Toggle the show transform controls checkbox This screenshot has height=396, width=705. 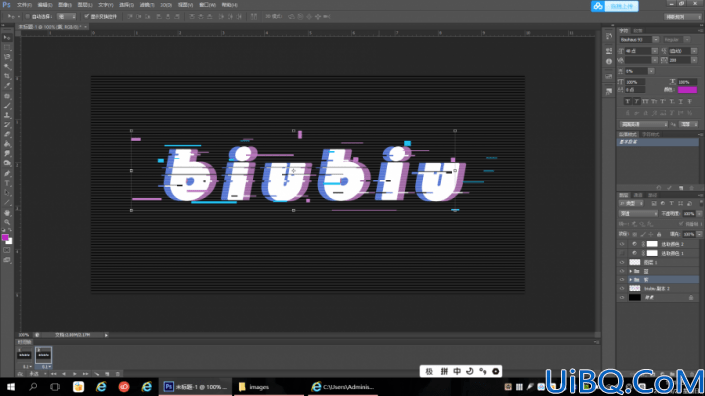coord(86,17)
